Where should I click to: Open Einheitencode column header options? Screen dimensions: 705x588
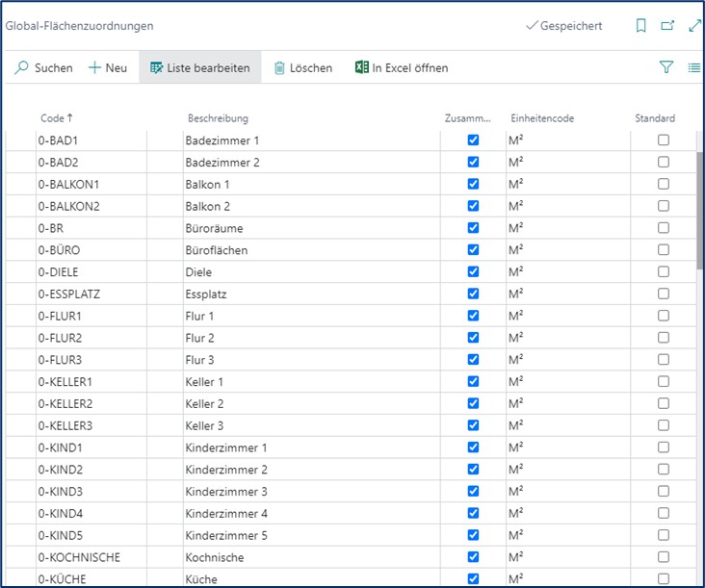coord(542,118)
